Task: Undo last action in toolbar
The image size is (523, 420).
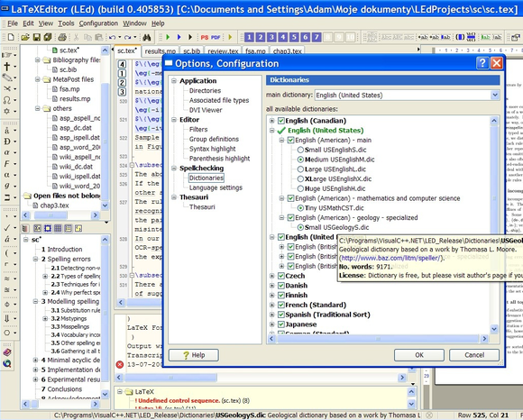Action: pyautogui.click(x=113, y=37)
